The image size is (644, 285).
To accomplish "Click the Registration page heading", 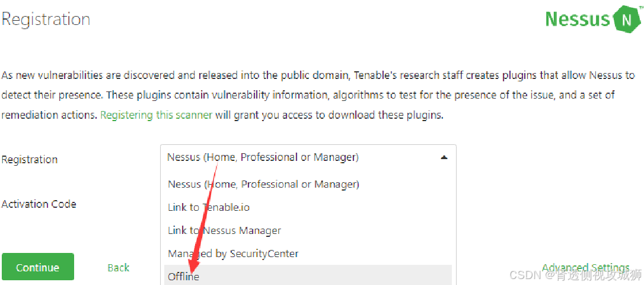I will pyautogui.click(x=46, y=20).
